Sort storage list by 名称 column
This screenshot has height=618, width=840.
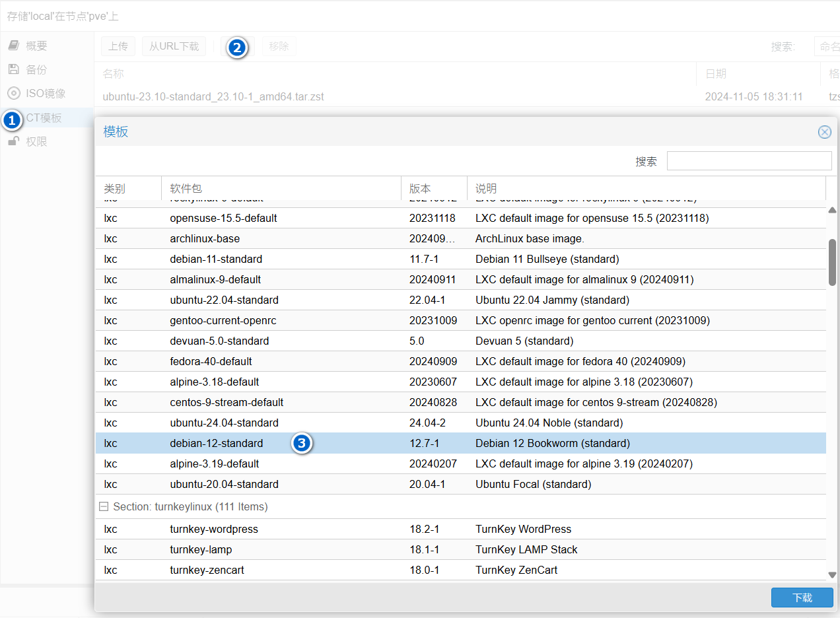click(395, 74)
